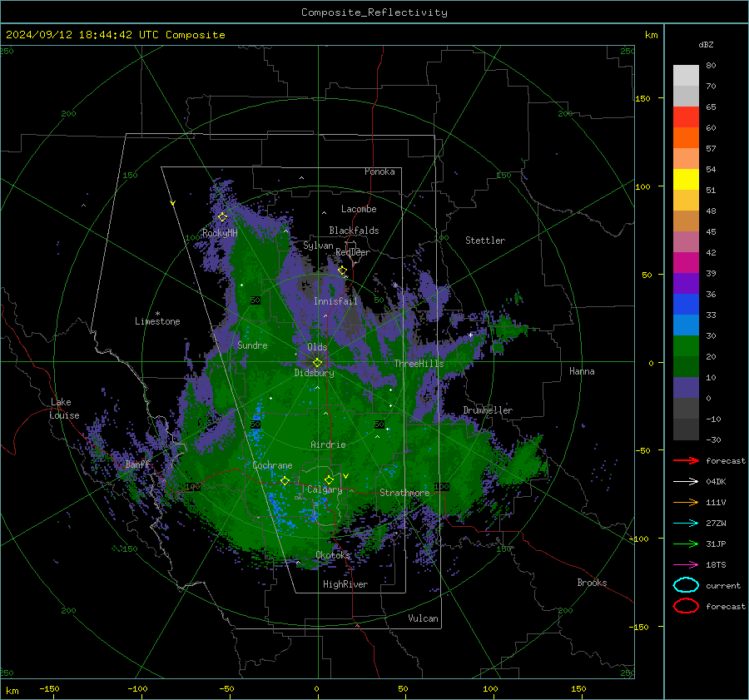Pick dark green 10–20 dBZ swatch
This screenshot has height=700, width=749.
(x=686, y=367)
